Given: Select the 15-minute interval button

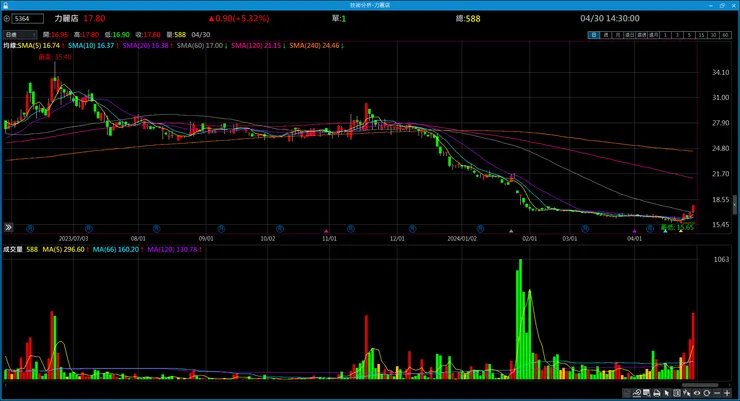Looking at the screenshot, I should point(701,35).
